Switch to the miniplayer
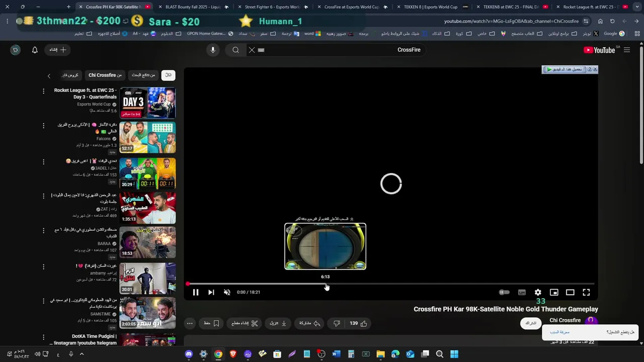This screenshot has width=644, height=362. click(x=554, y=292)
